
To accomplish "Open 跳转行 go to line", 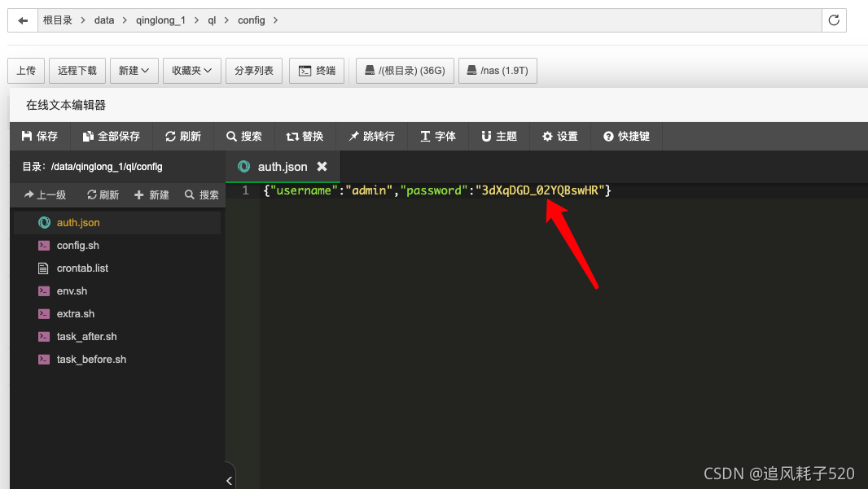I will [371, 136].
